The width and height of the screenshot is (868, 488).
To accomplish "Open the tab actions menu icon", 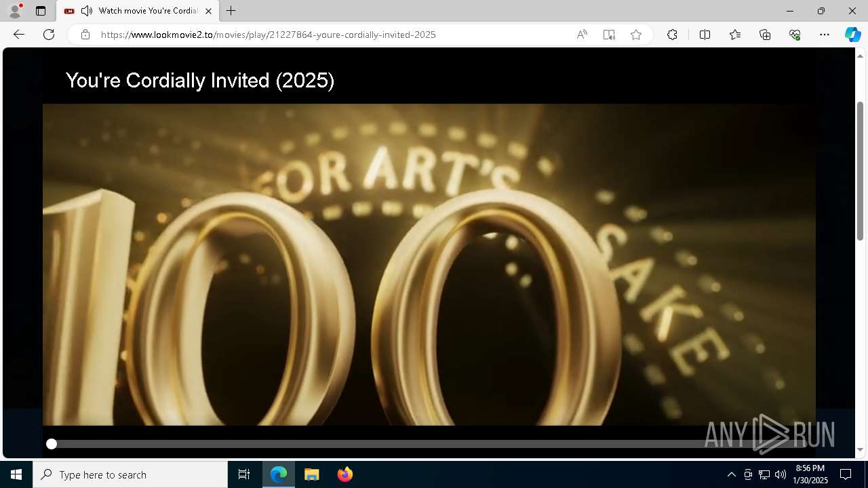I will pos(41,11).
